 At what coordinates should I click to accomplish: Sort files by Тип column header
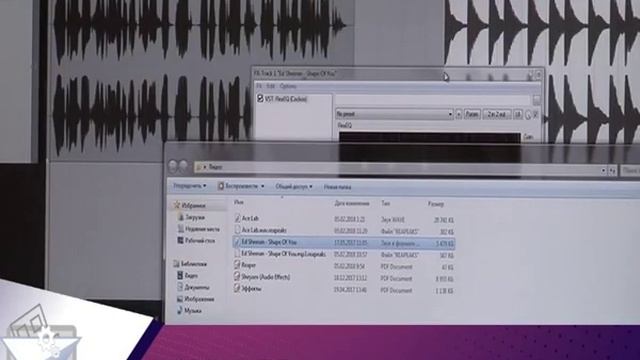(x=386, y=203)
